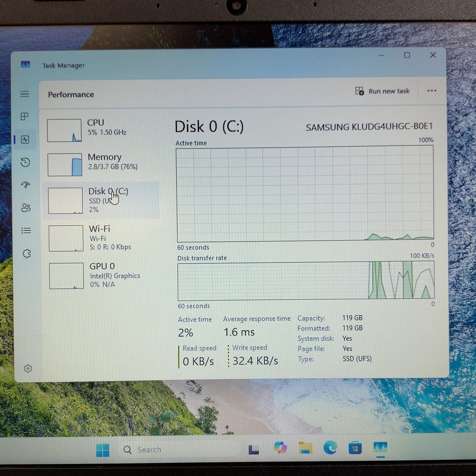Click the GPU 0 mini graph thumbnail
This screenshot has height=476, width=476.
coord(67,276)
